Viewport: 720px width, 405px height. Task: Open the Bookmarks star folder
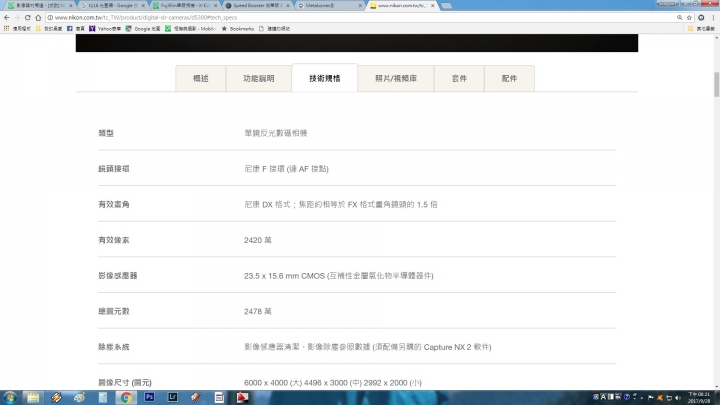pos(238,28)
